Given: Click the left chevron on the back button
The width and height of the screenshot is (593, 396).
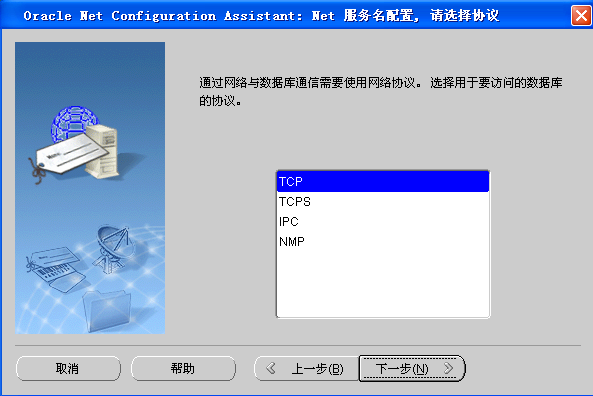Looking at the screenshot, I should coord(271,368).
